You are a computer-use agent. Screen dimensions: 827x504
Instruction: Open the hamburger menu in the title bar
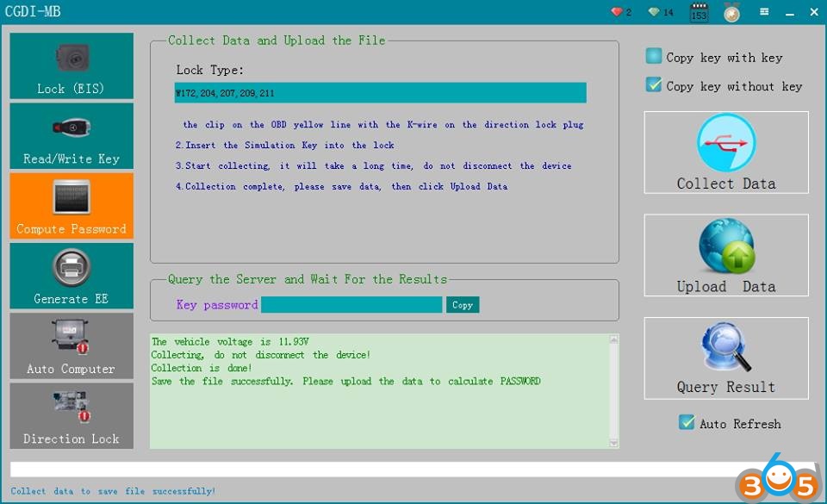tap(764, 12)
